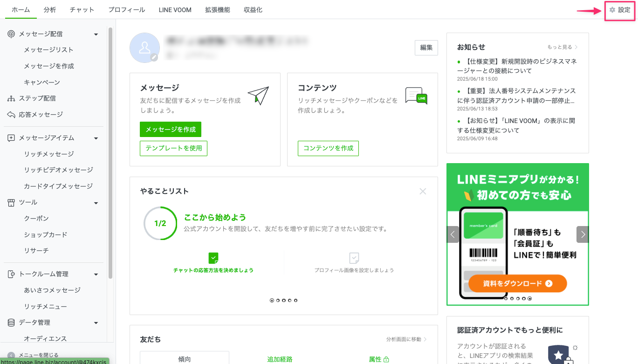Collapse the データ管理 section arrow
638x364 pixels.
96,323
